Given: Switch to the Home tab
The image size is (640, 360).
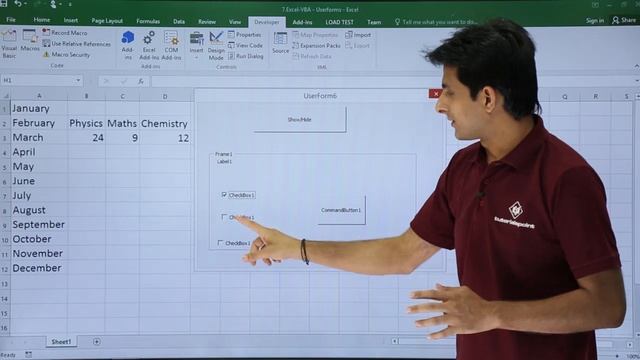Looking at the screenshot, I should point(42,20).
